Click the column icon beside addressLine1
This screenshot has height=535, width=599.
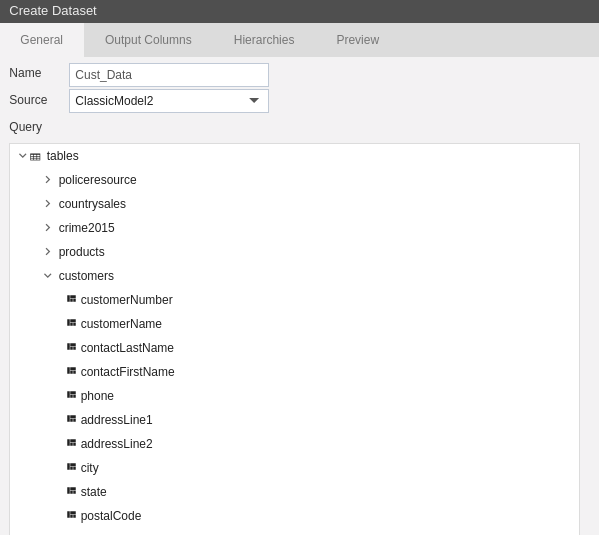pyautogui.click(x=71, y=419)
